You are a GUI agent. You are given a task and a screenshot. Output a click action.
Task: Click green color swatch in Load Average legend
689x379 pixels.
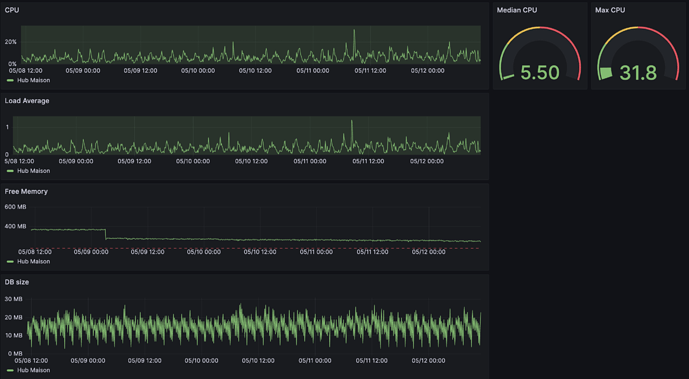click(x=10, y=171)
